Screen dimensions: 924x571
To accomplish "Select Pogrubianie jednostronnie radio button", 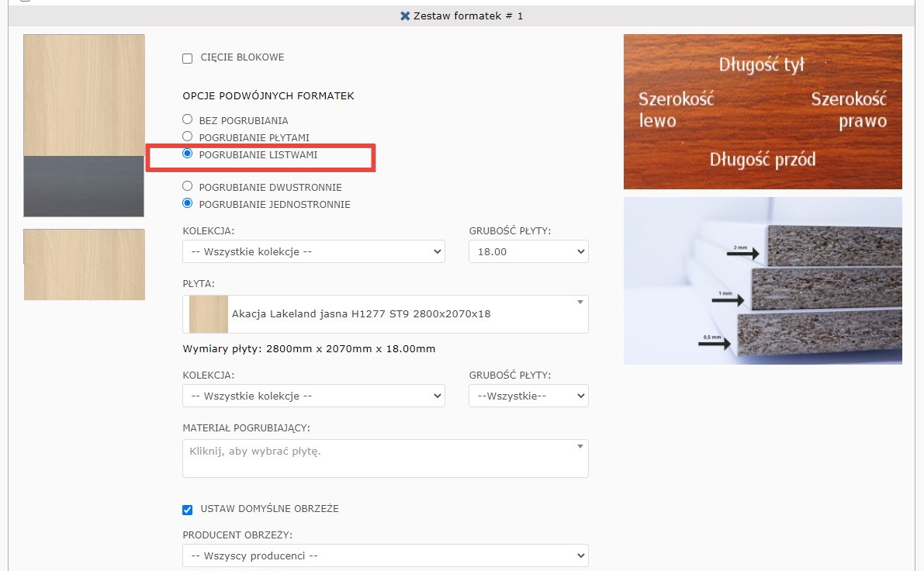I will (187, 204).
